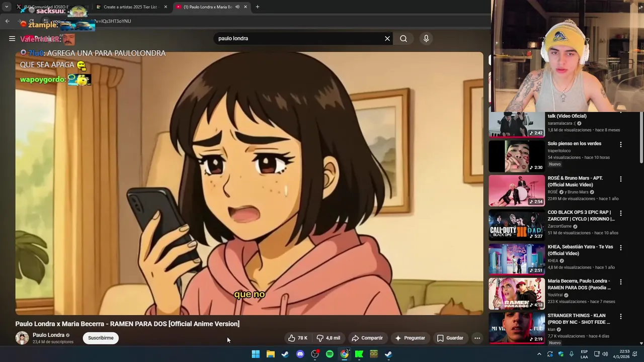The height and width of the screenshot is (362, 644).
Task: Open Steam from the taskbar left icon
Action: [x=285, y=354]
